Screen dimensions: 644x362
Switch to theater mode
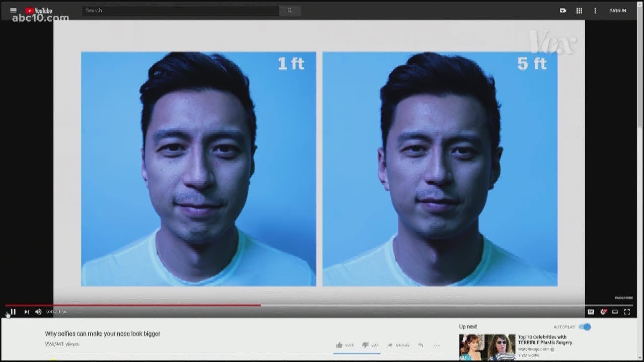point(615,312)
